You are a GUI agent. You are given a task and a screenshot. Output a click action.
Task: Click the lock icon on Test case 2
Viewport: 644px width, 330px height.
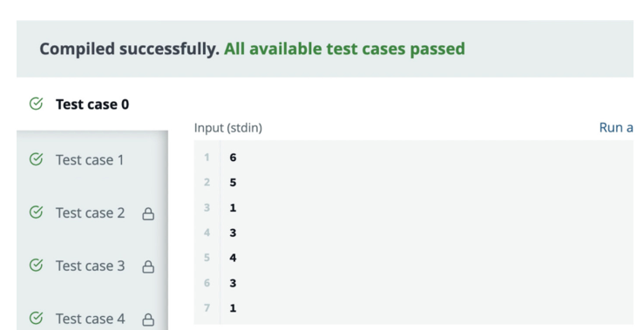coord(148,214)
